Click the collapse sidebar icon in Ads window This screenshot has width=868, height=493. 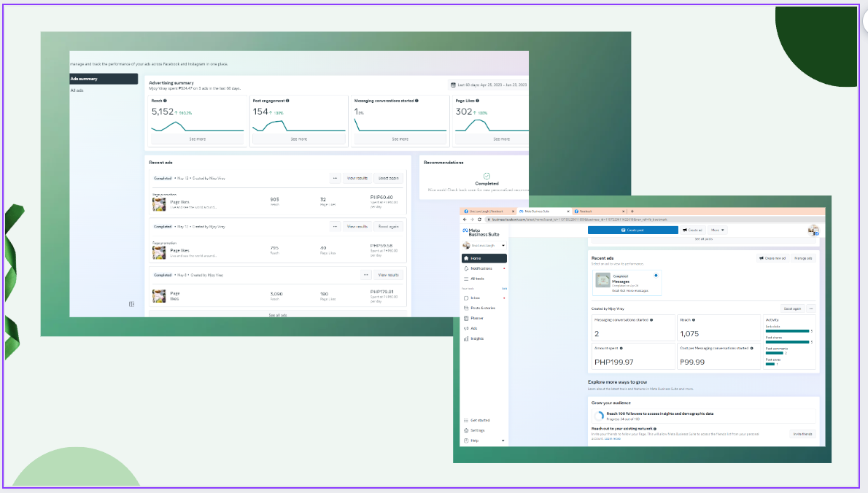(x=131, y=304)
